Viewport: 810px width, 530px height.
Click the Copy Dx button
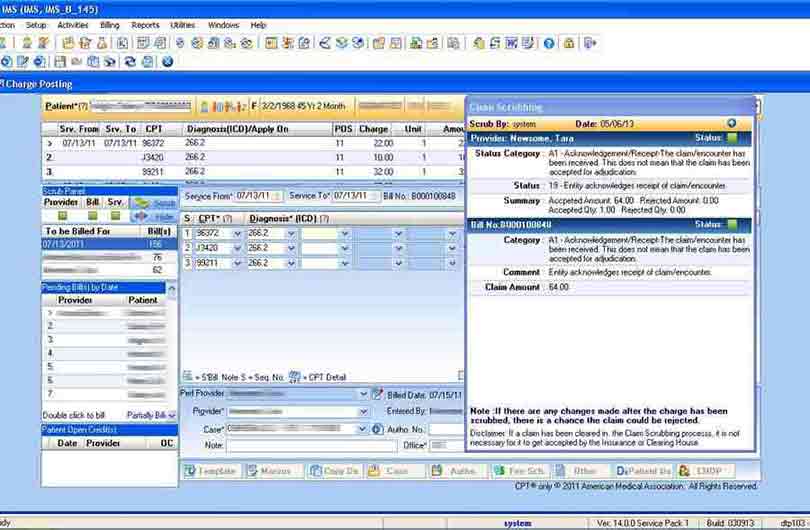click(335, 471)
